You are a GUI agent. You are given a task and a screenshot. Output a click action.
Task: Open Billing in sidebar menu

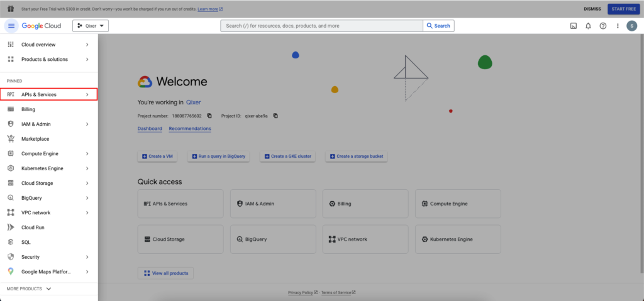(49, 109)
